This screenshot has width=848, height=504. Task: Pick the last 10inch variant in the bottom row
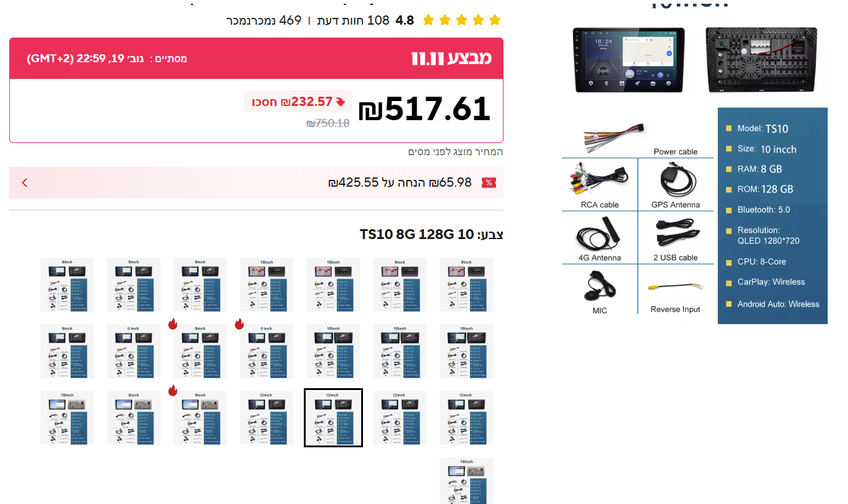pyautogui.click(x=466, y=481)
